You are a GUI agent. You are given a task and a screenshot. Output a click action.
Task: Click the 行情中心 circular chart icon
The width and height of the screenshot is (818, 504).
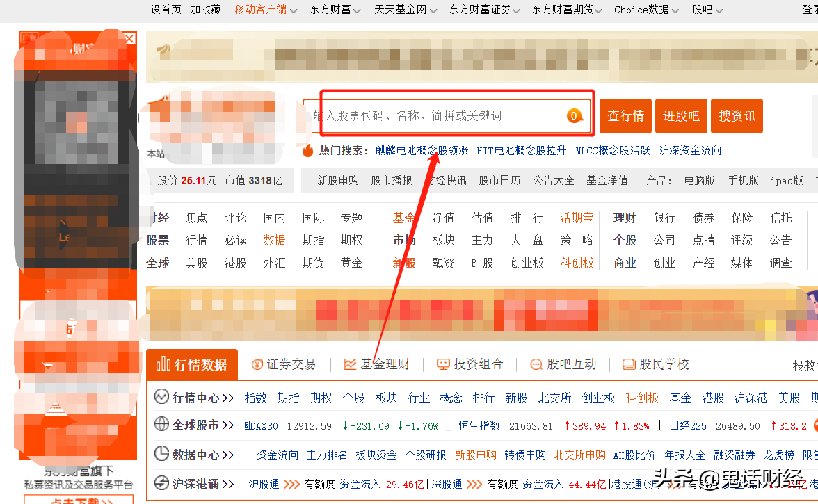pos(161,397)
